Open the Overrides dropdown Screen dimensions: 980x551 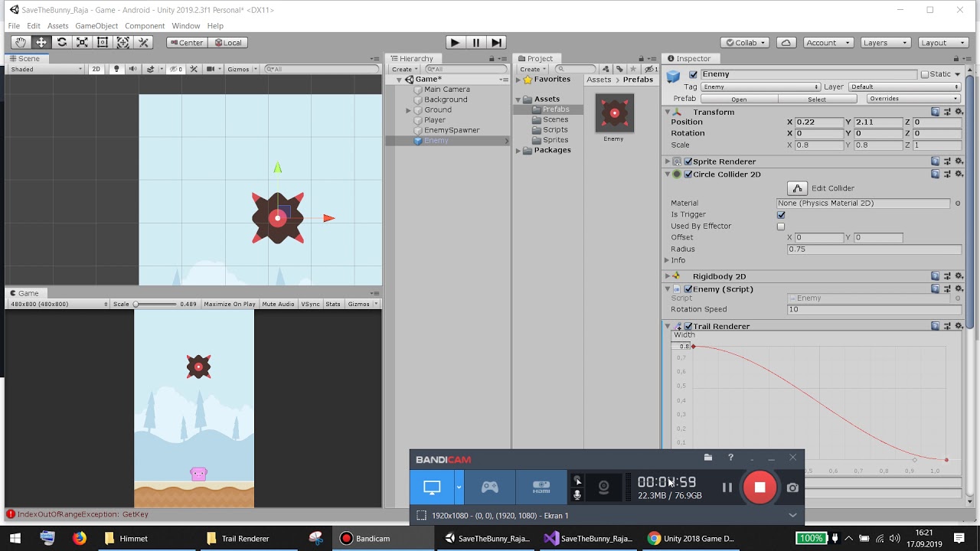913,99
